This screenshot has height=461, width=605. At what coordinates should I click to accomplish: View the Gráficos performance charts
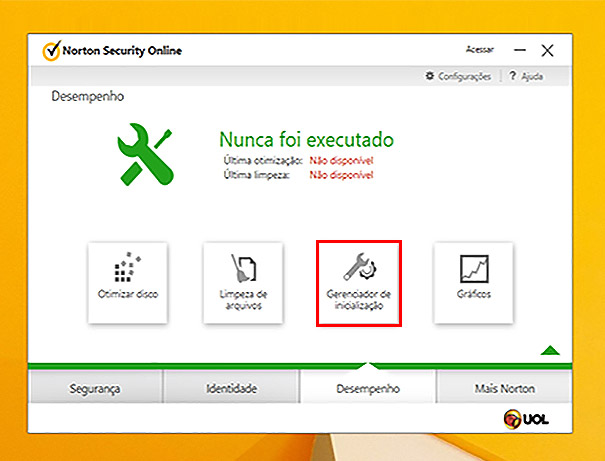[473, 283]
